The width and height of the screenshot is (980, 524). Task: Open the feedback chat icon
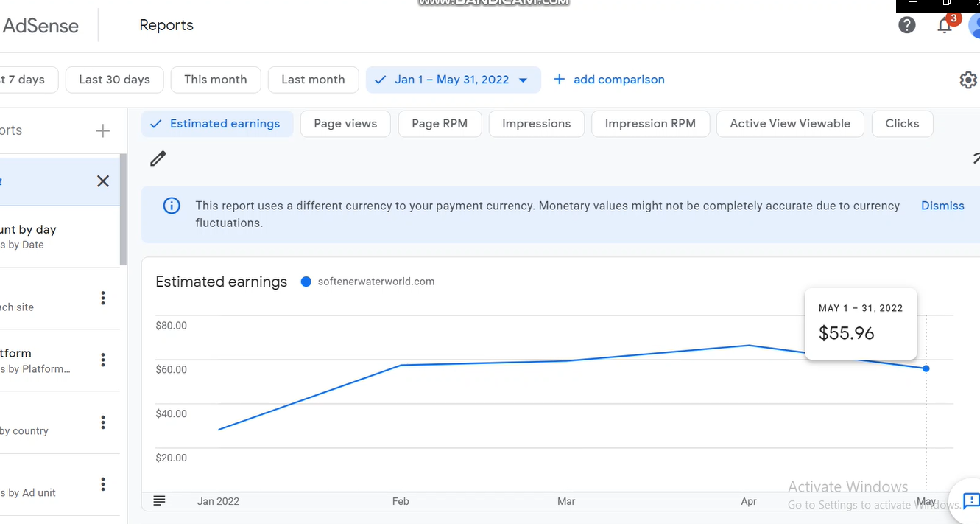point(970,501)
